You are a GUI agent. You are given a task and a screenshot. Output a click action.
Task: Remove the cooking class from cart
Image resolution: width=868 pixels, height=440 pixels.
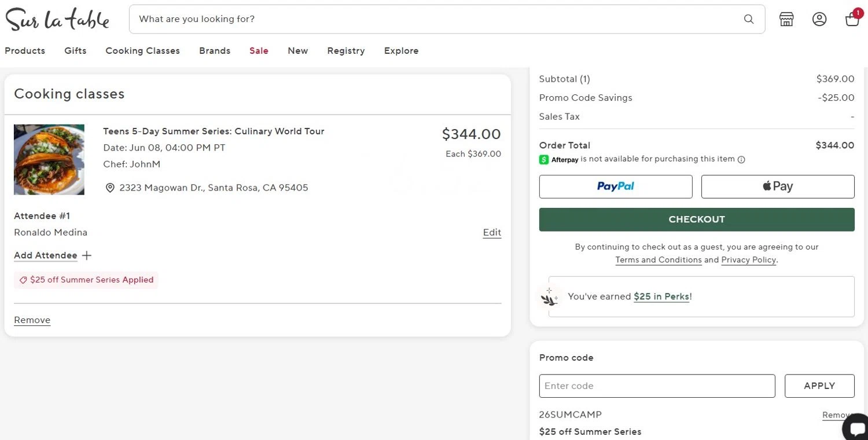pyautogui.click(x=32, y=320)
